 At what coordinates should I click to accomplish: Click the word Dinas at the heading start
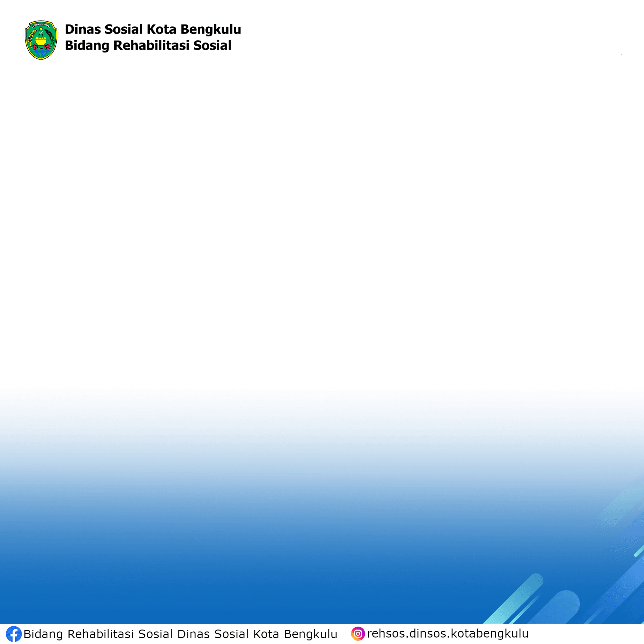tap(83, 29)
